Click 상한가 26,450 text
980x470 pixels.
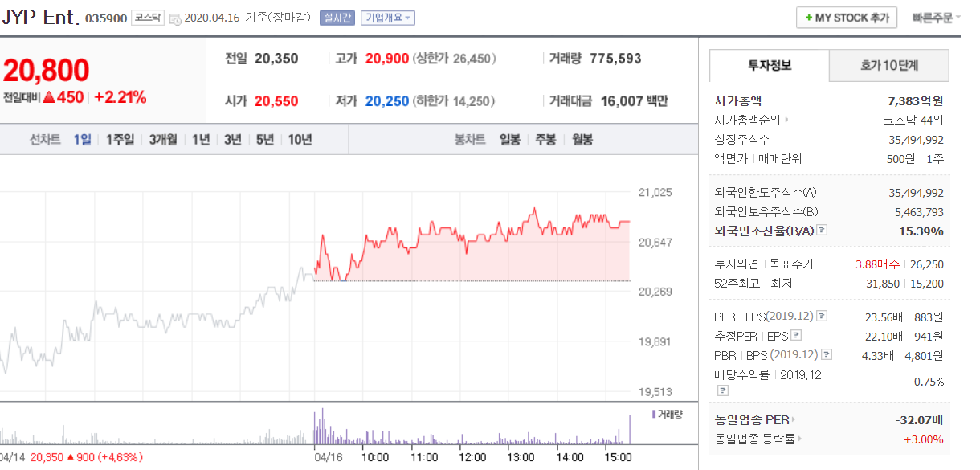tap(454, 59)
